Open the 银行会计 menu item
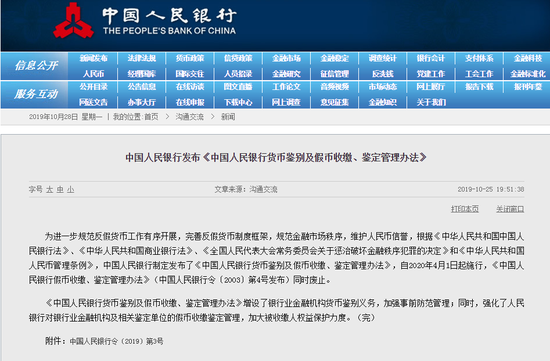The height and width of the screenshot is (361, 550). tap(431, 58)
